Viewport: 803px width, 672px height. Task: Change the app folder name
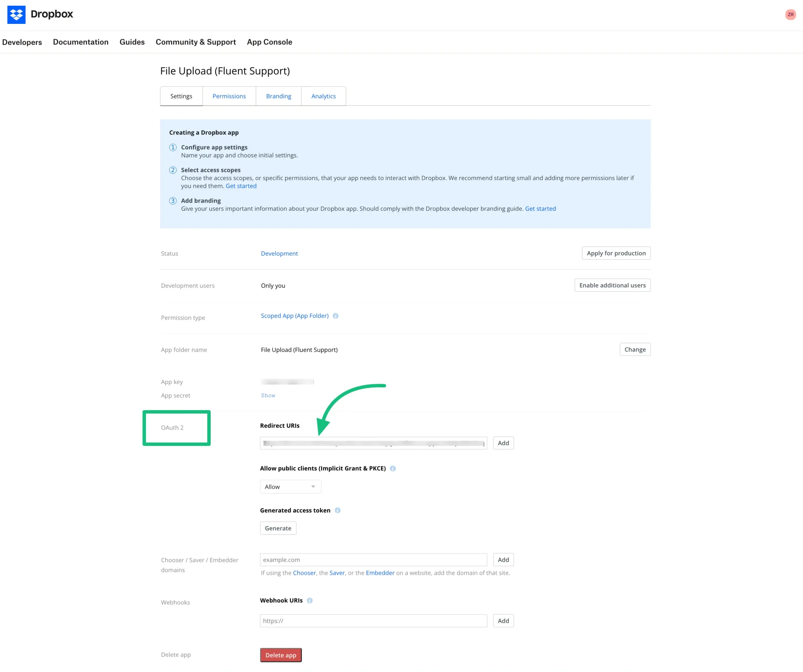point(635,349)
